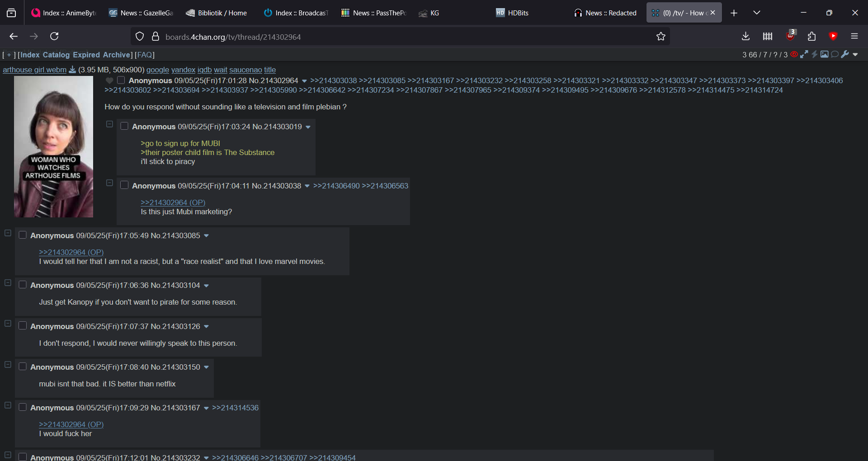
Task: Tick the checkbox on OP post No.214302964
Action: (x=121, y=80)
